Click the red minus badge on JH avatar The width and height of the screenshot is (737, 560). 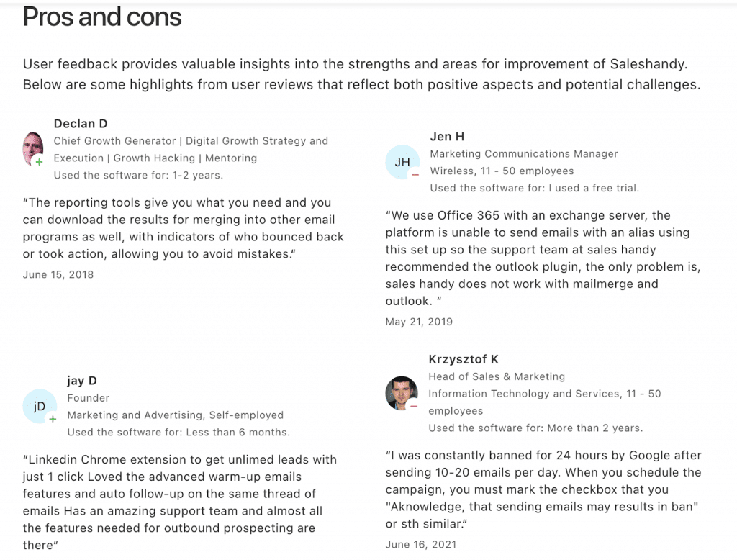[x=415, y=174]
